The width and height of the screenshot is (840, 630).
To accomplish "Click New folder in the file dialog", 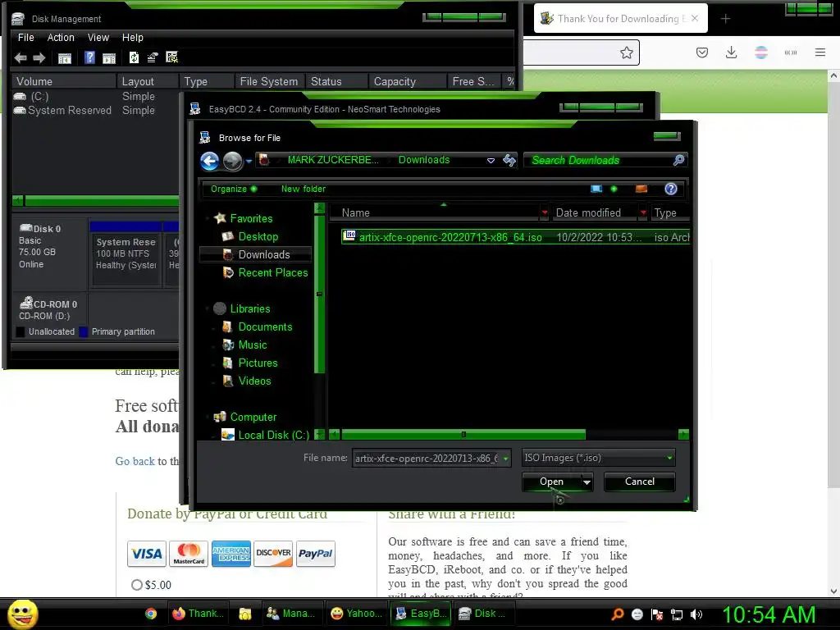I will 304,189.
